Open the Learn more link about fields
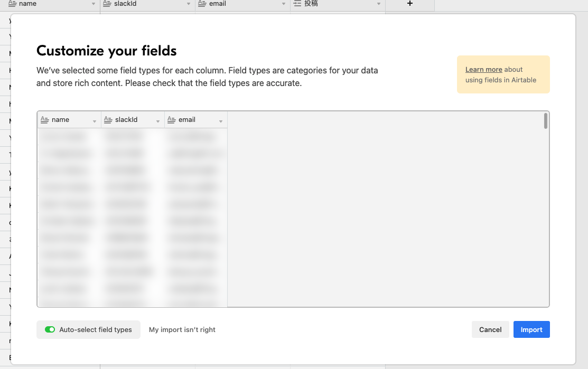 [x=484, y=69]
